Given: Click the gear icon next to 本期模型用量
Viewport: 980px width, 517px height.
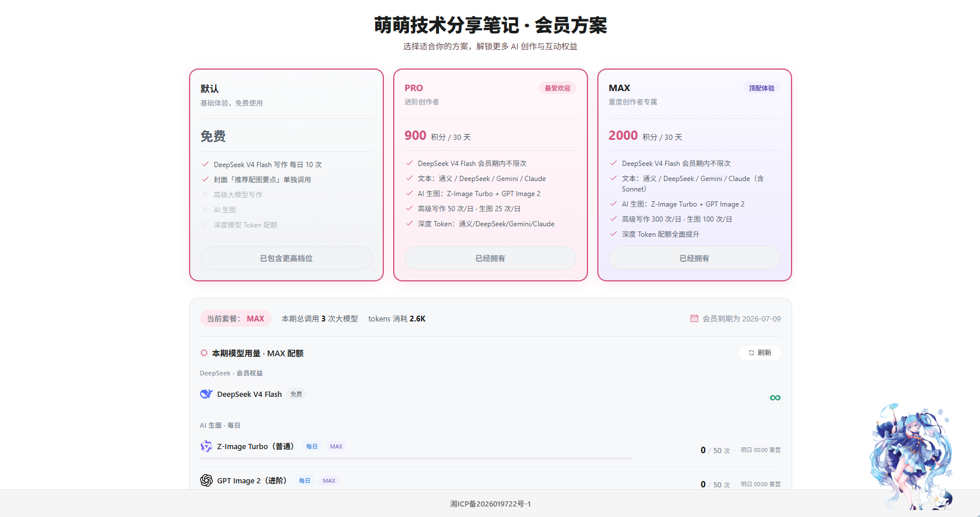Looking at the screenshot, I should pos(204,353).
